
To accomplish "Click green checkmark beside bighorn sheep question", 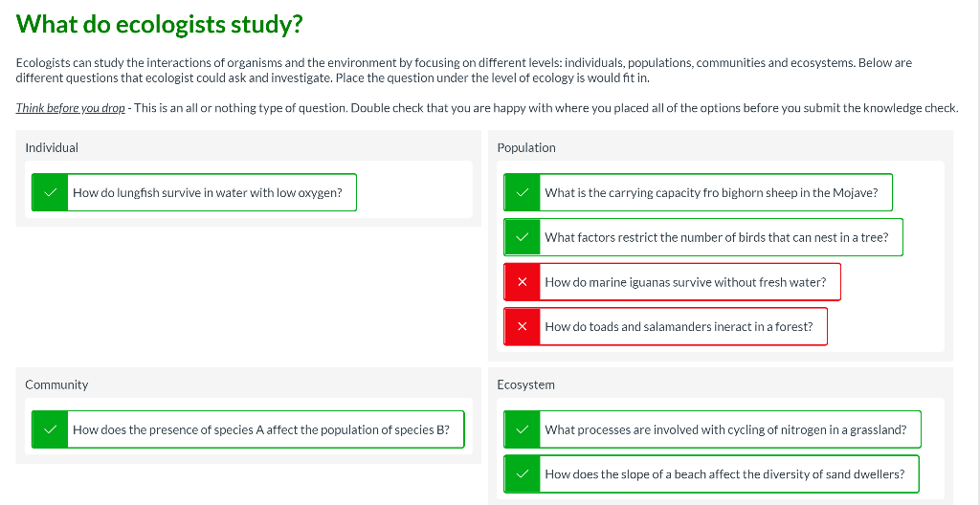I will coord(523,192).
